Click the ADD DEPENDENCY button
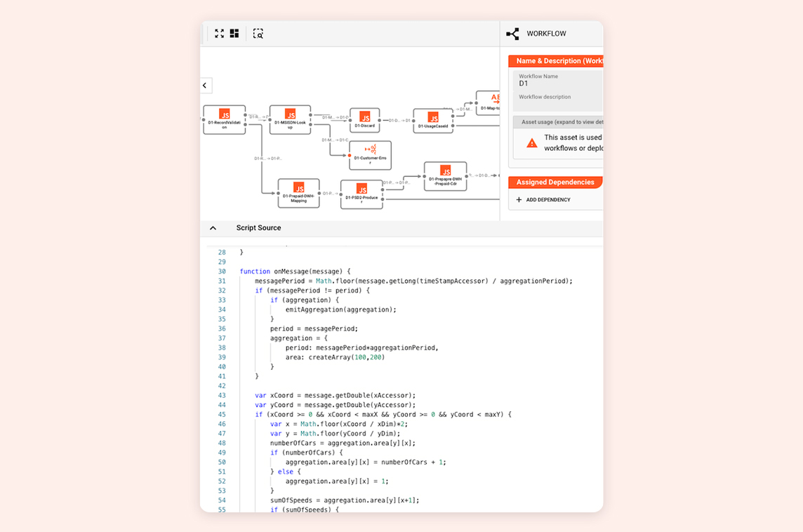803x532 pixels. tap(543, 200)
